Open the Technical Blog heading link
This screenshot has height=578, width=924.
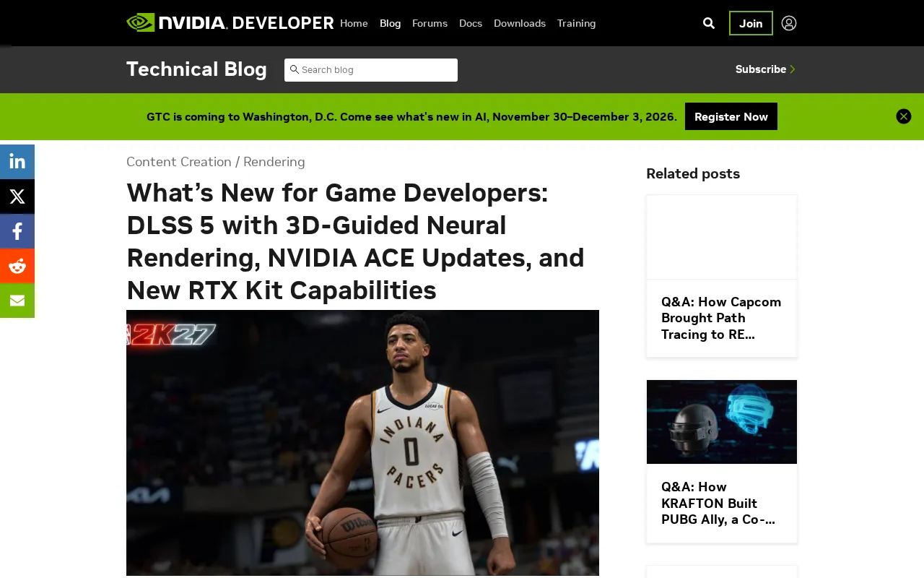(196, 69)
